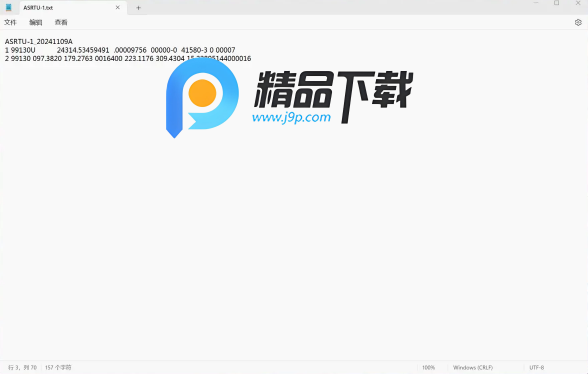588x374 pixels.
Task: Click the 157 个字符 count in status bar
Action: pos(58,368)
